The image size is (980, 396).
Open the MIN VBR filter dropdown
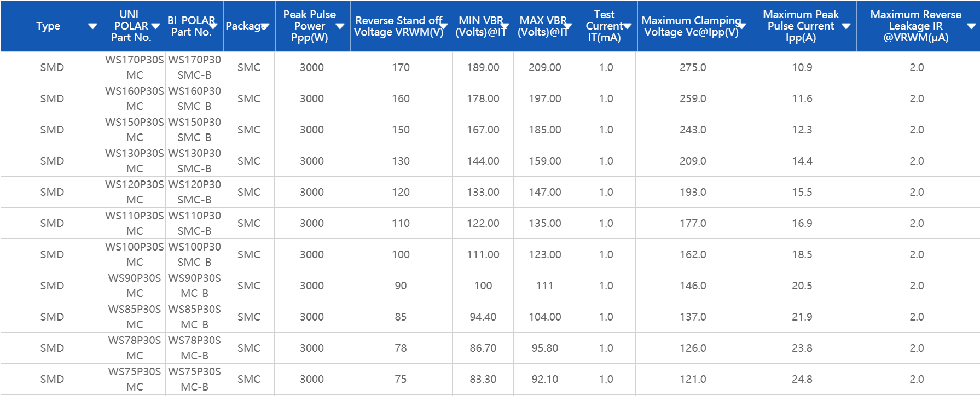505,26
